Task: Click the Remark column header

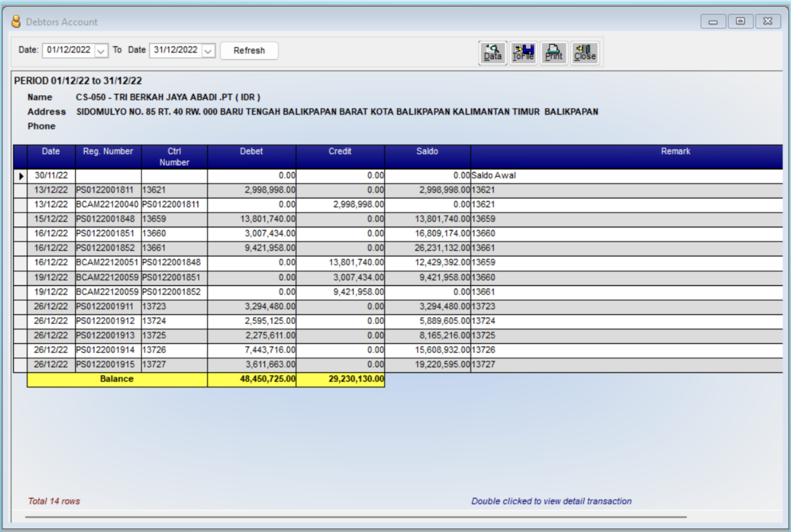Action: click(x=627, y=157)
